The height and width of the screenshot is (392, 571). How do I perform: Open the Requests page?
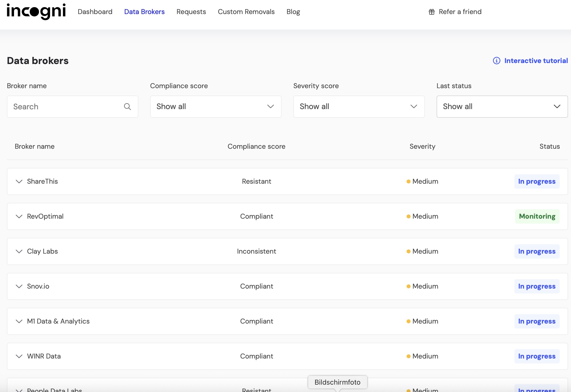click(x=191, y=12)
